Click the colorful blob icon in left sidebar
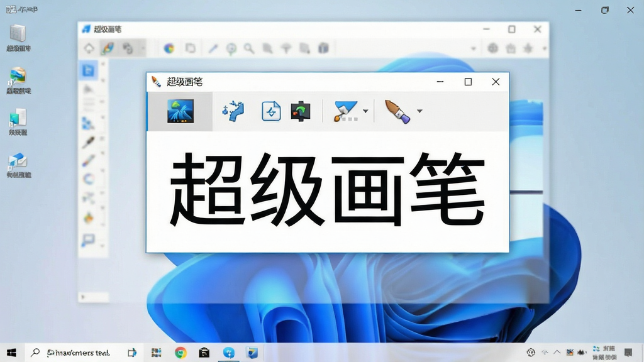644x362 pixels. pos(89,218)
